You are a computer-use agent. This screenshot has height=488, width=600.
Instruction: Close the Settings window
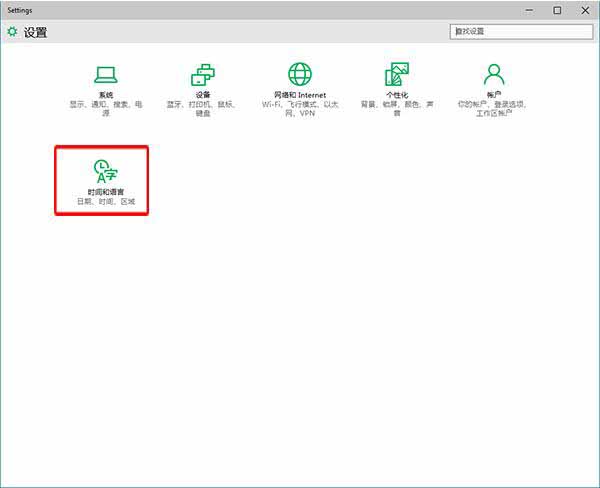tap(585, 10)
